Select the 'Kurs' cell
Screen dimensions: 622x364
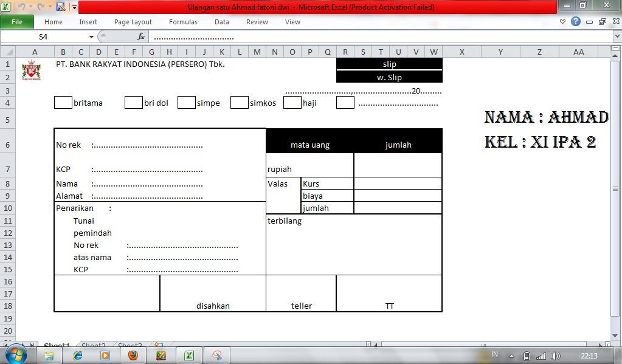pos(327,184)
